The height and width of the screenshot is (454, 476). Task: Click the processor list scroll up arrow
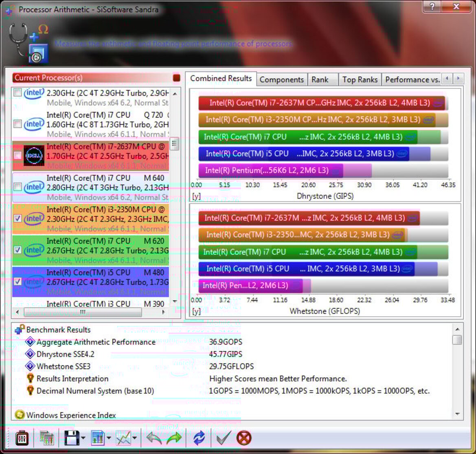coord(175,94)
